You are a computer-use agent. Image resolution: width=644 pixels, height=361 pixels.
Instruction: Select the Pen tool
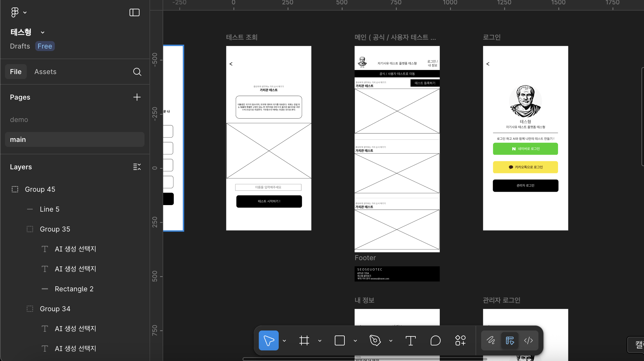click(375, 340)
